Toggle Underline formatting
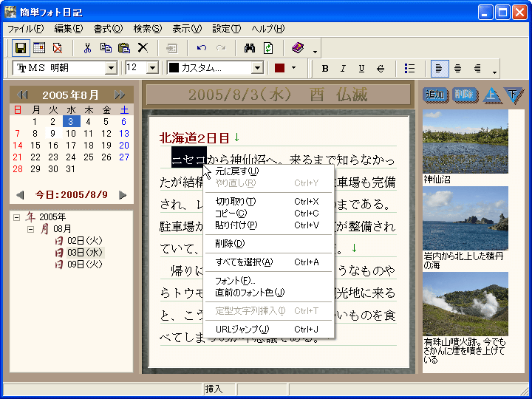This screenshot has width=532, height=399. [361, 69]
